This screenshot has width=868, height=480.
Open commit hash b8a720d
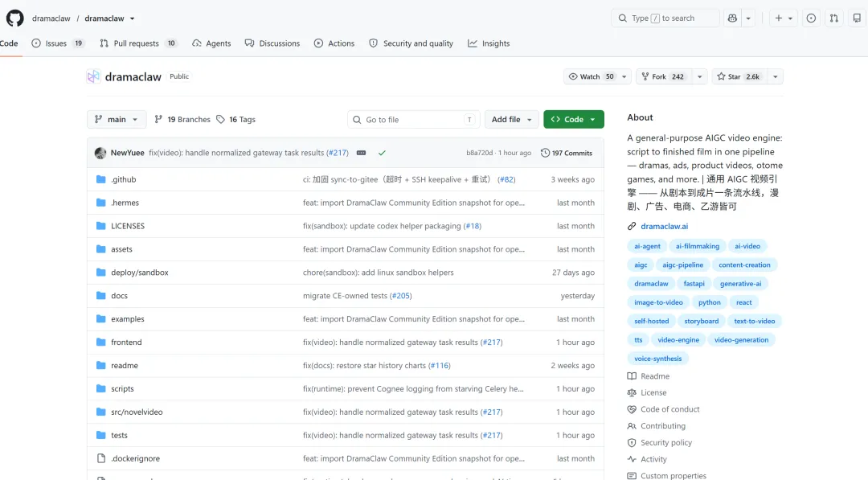[x=479, y=153]
